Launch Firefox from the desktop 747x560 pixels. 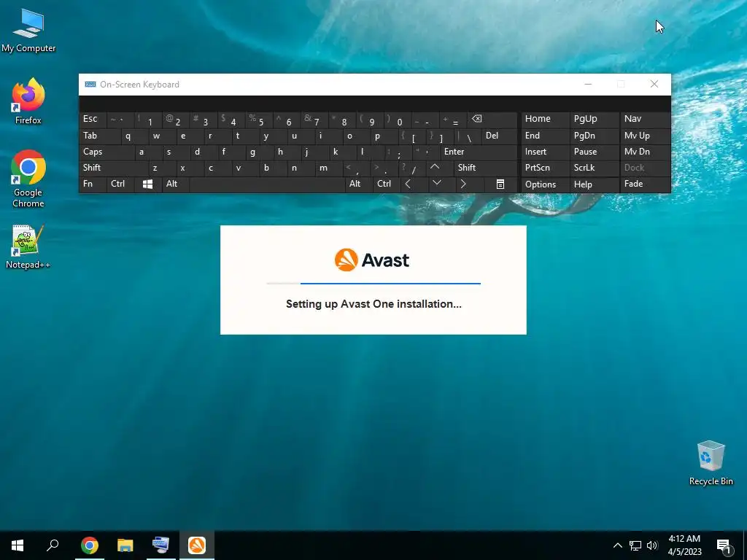[x=28, y=101]
